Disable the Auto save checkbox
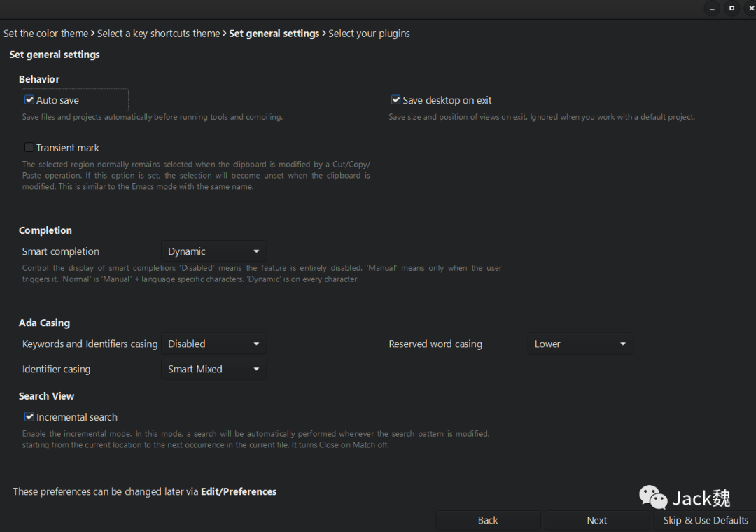 [29, 100]
